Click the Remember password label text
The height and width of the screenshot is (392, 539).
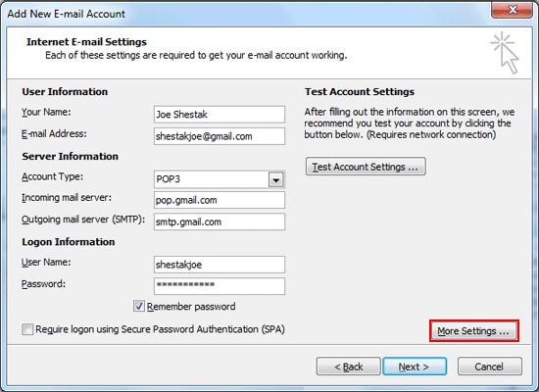pos(191,307)
